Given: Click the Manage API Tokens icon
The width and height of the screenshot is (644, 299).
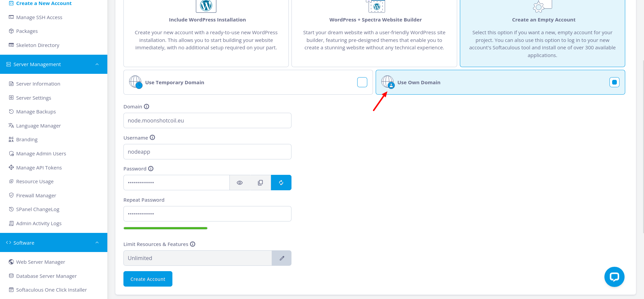Looking at the screenshot, I should pos(11,167).
